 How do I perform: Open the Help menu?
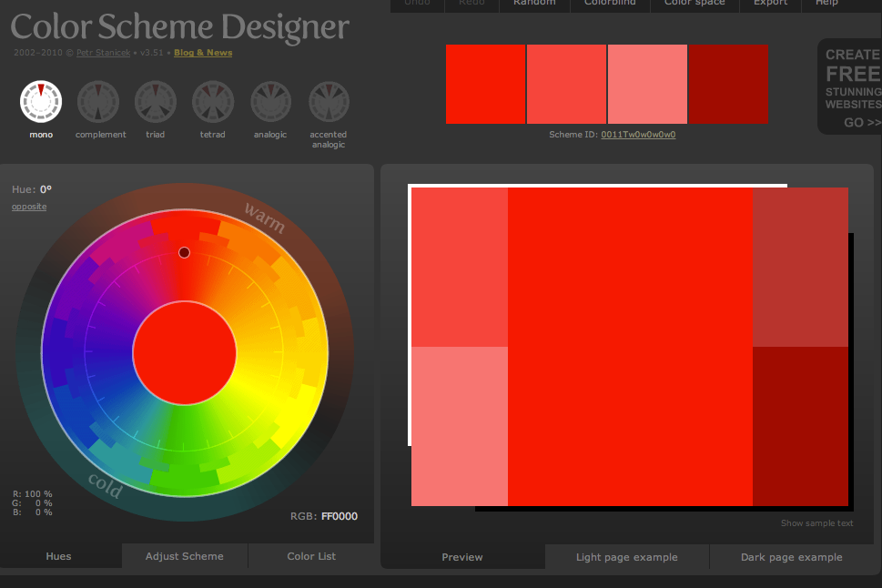826,4
